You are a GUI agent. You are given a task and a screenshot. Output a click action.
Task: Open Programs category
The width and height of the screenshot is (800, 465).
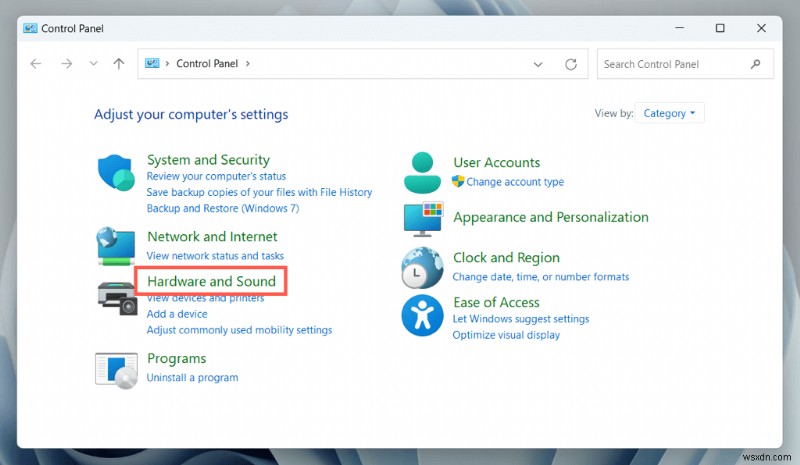177,359
